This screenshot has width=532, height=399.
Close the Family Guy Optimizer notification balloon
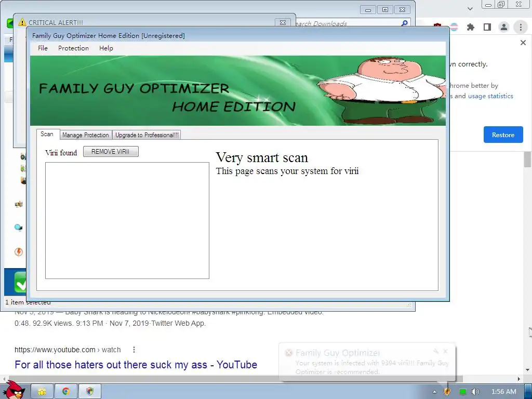tap(445, 351)
